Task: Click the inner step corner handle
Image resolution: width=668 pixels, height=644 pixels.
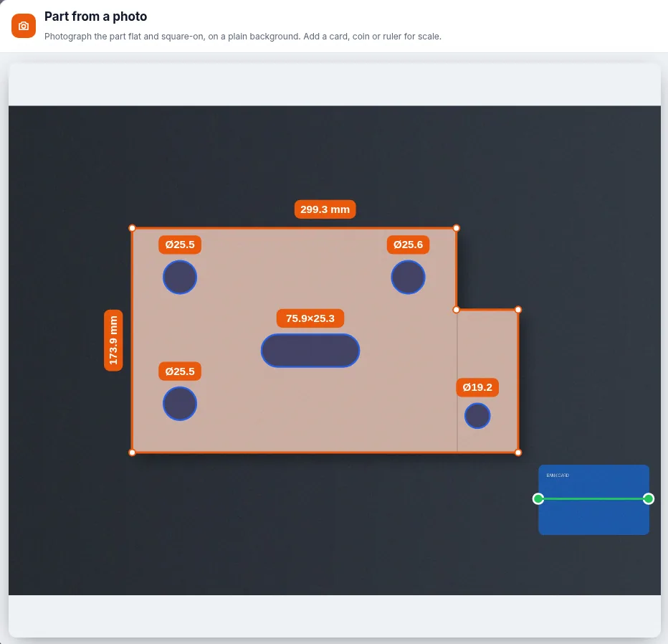Action: pos(457,310)
